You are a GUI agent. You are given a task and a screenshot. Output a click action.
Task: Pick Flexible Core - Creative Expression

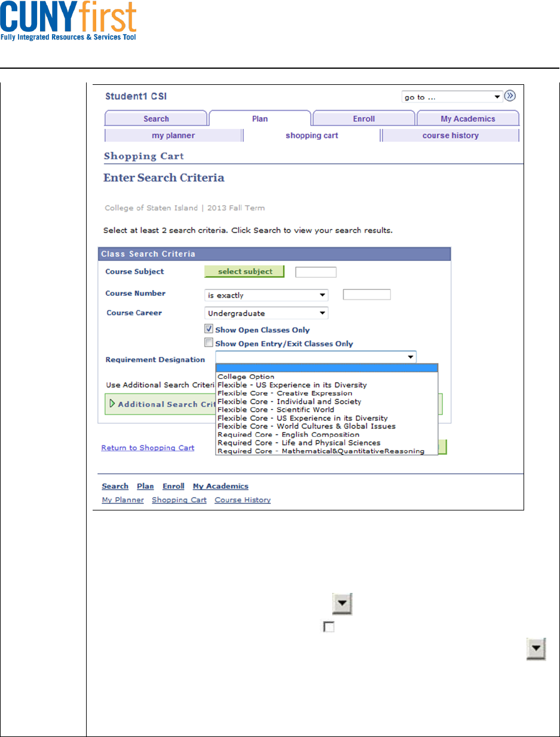tap(327, 393)
